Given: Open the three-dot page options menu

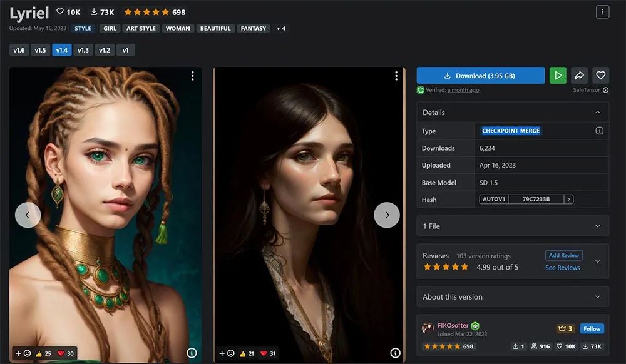Looking at the screenshot, I should pos(602,12).
